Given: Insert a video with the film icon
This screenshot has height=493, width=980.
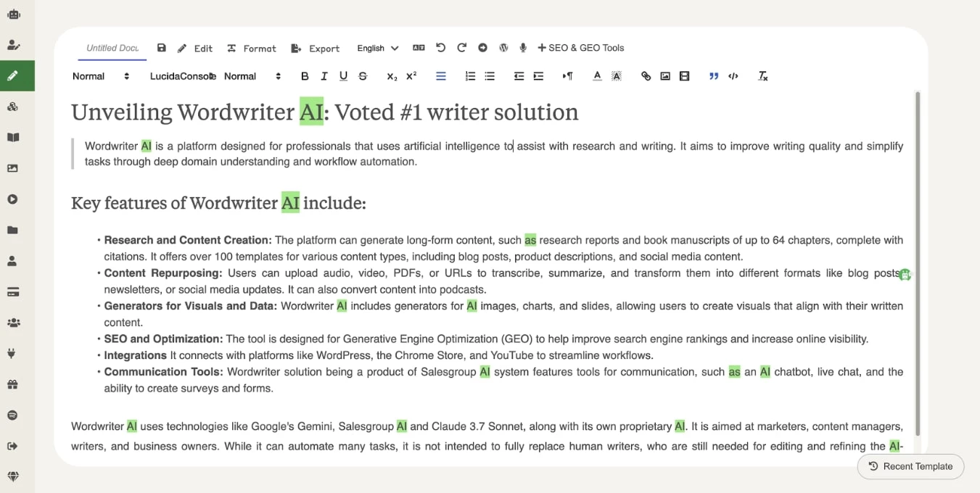Looking at the screenshot, I should 684,76.
